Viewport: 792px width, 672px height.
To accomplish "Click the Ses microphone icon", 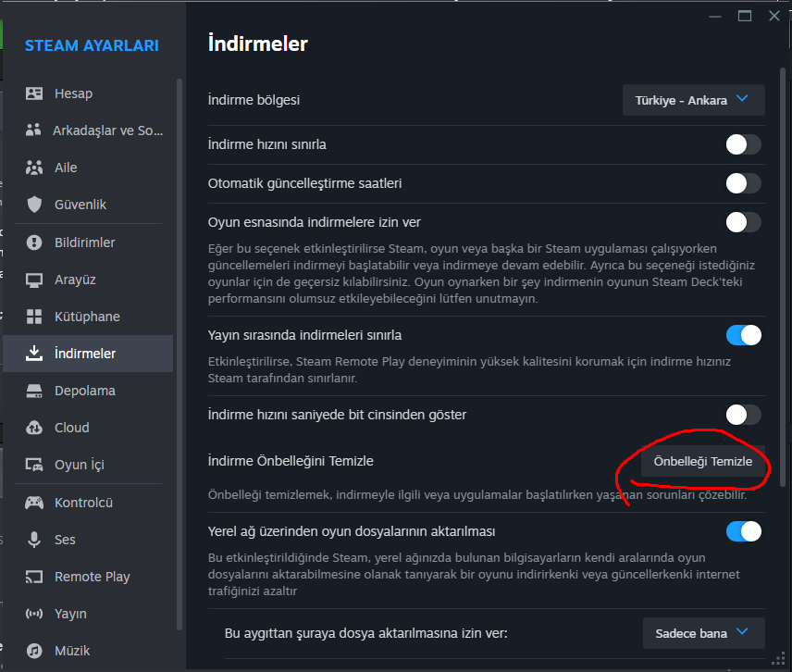I will (34, 540).
